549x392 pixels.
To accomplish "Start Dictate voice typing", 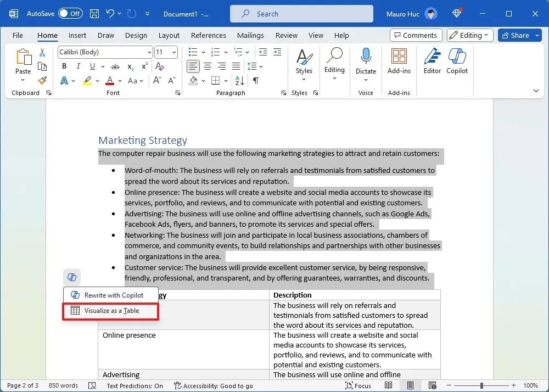I will 366,61.
